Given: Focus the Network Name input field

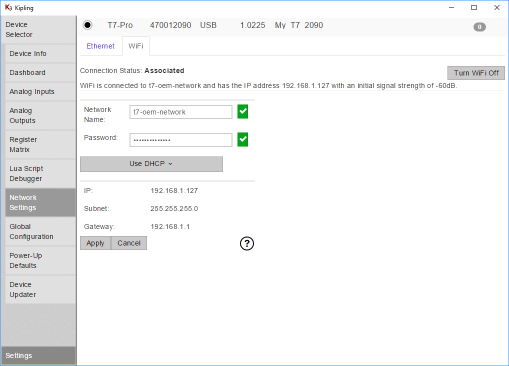Looking at the screenshot, I should click(x=181, y=112).
